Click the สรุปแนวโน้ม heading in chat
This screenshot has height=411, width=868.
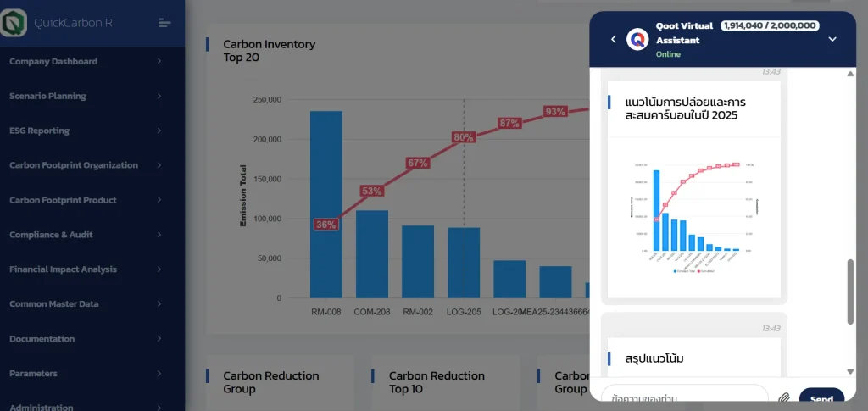click(654, 358)
